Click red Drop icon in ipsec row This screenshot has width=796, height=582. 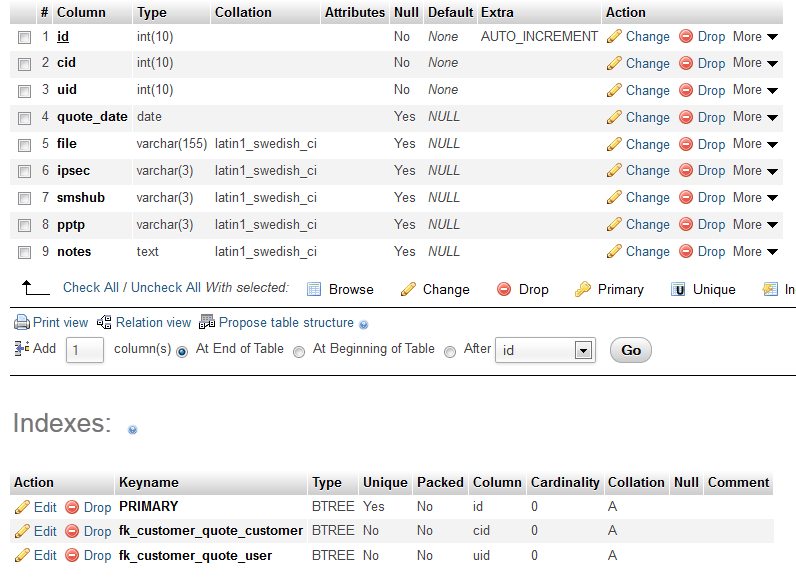[x=686, y=170]
